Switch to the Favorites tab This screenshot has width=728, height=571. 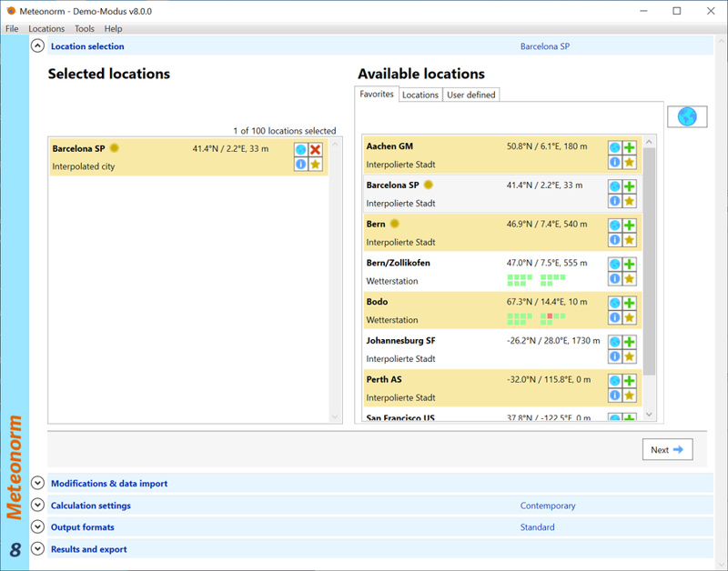(x=377, y=95)
